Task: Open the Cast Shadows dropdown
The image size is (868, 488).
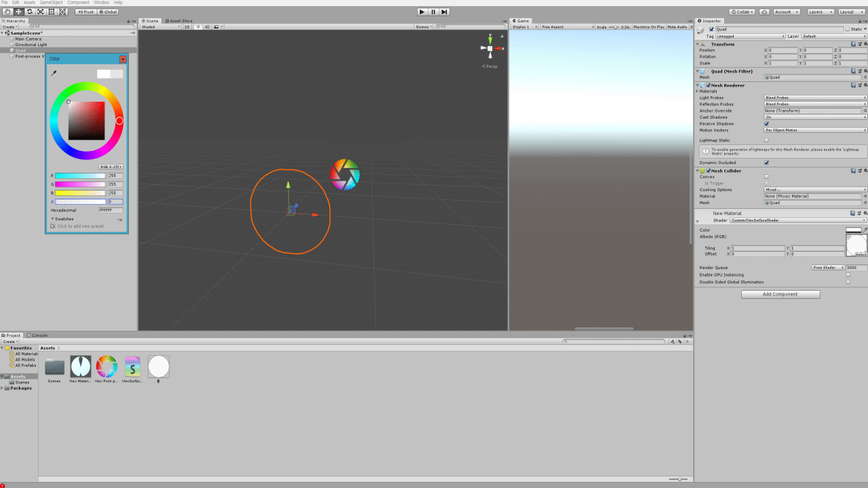Action: point(816,117)
